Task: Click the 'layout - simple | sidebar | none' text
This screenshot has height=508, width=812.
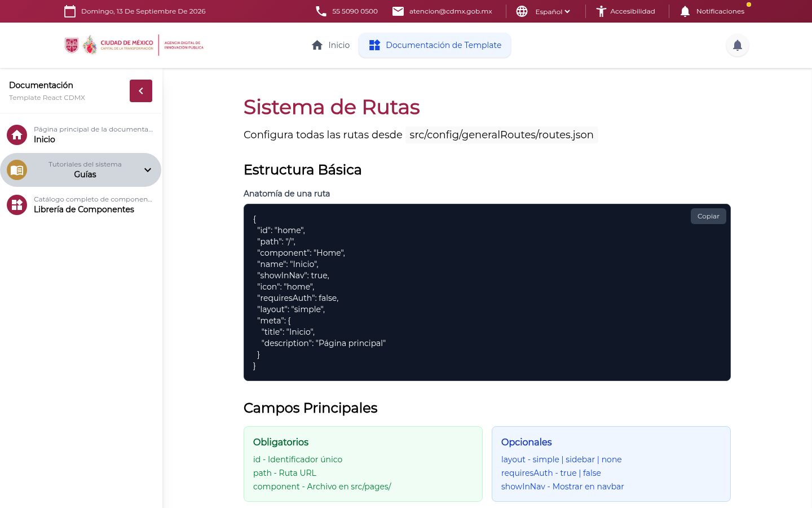Action: 562,459
